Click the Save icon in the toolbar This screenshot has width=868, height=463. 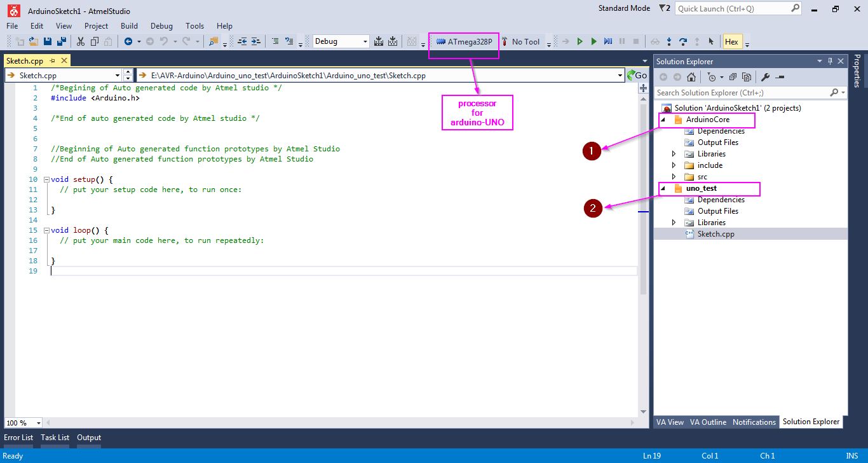pos(48,41)
